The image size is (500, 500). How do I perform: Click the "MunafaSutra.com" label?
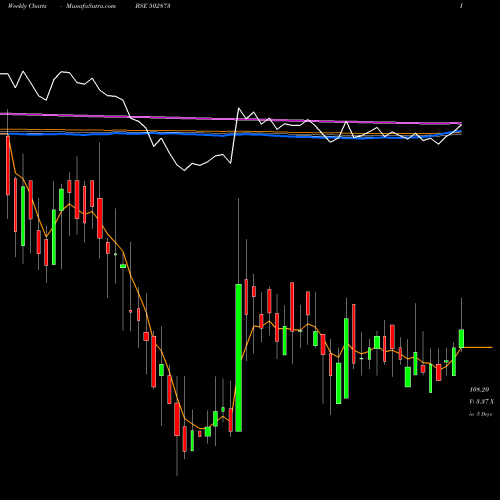pyautogui.click(x=91, y=6)
